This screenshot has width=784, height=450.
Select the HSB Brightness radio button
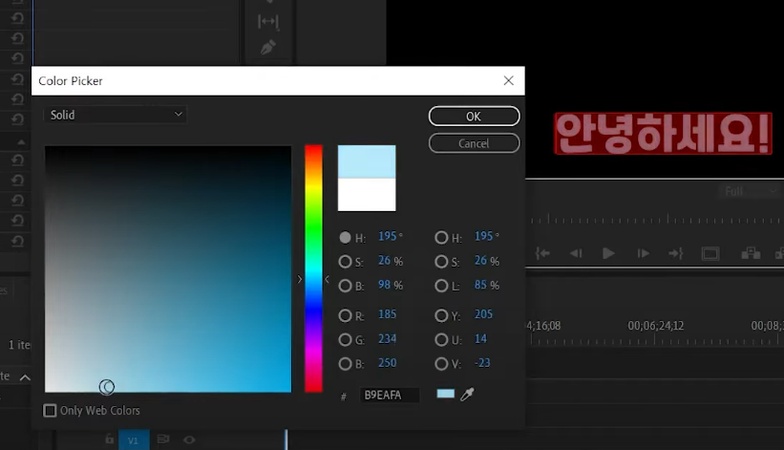pyautogui.click(x=345, y=286)
